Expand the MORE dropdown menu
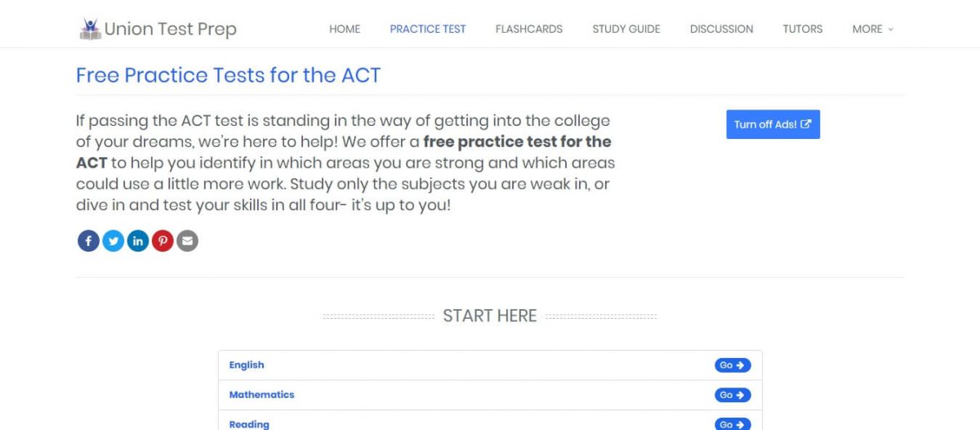 tap(872, 29)
